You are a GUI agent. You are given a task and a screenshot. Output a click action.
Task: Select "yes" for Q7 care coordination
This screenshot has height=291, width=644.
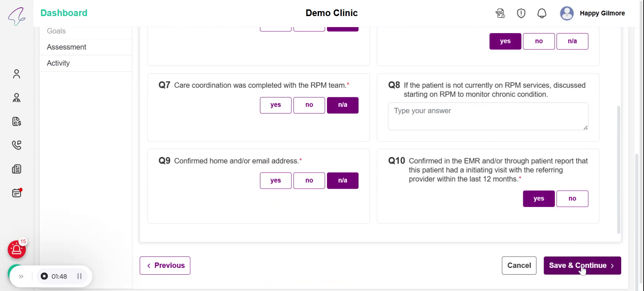[x=275, y=105]
